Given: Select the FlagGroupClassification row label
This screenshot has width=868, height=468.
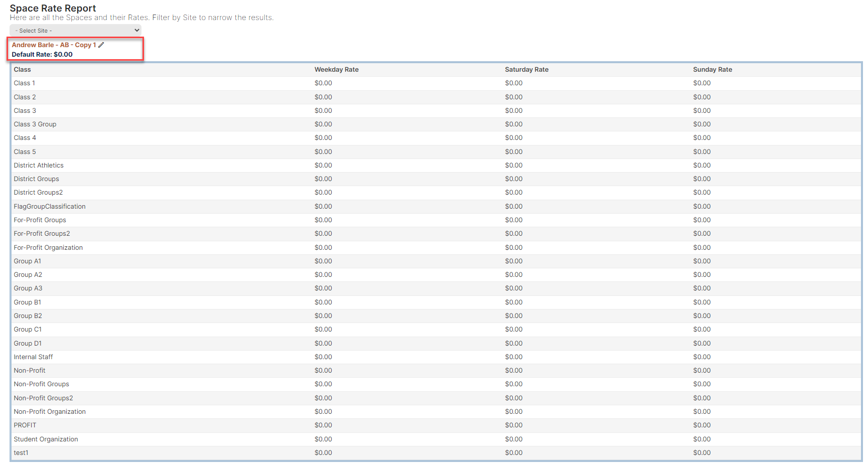Looking at the screenshot, I should point(50,207).
